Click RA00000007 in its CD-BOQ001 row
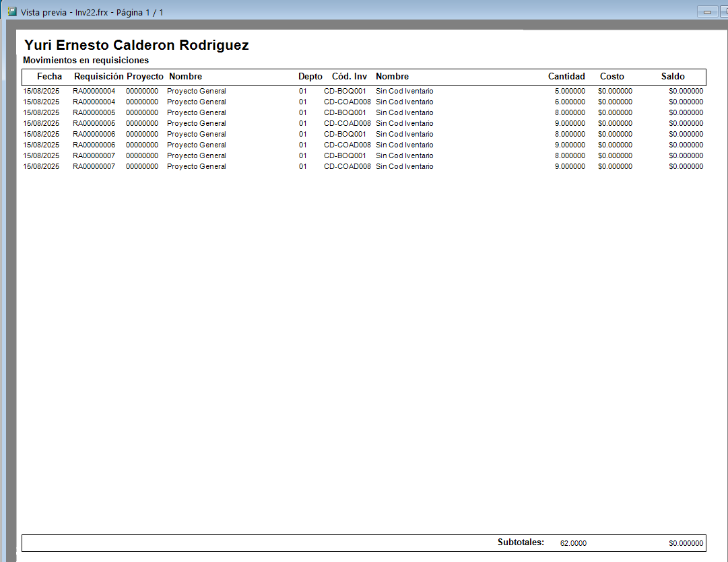728x562 pixels. pyautogui.click(x=94, y=156)
